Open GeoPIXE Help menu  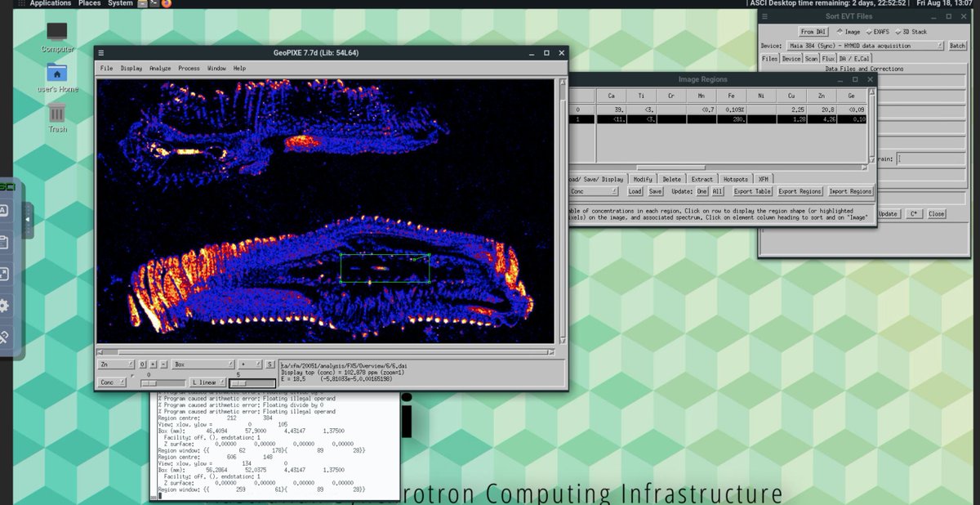click(x=239, y=68)
